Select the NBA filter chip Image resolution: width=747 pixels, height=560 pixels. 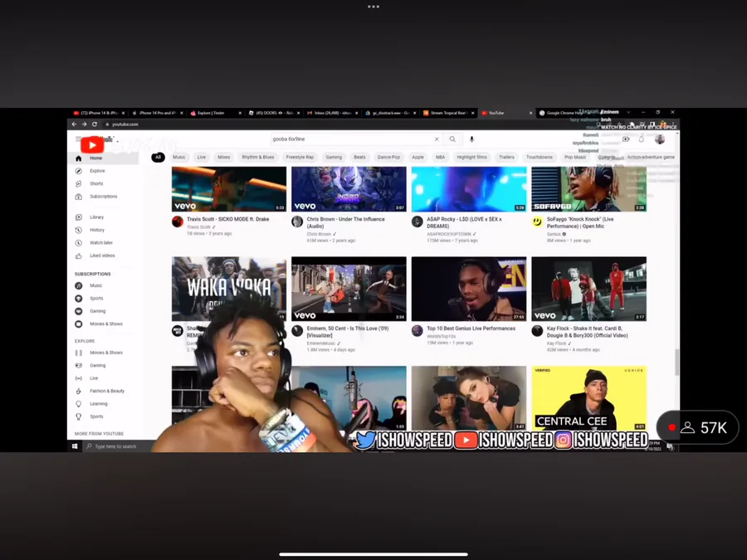point(440,157)
